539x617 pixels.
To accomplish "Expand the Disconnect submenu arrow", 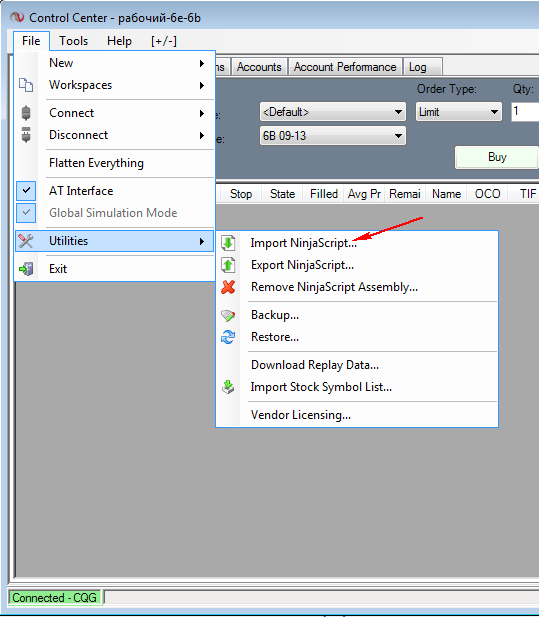I will [x=202, y=135].
